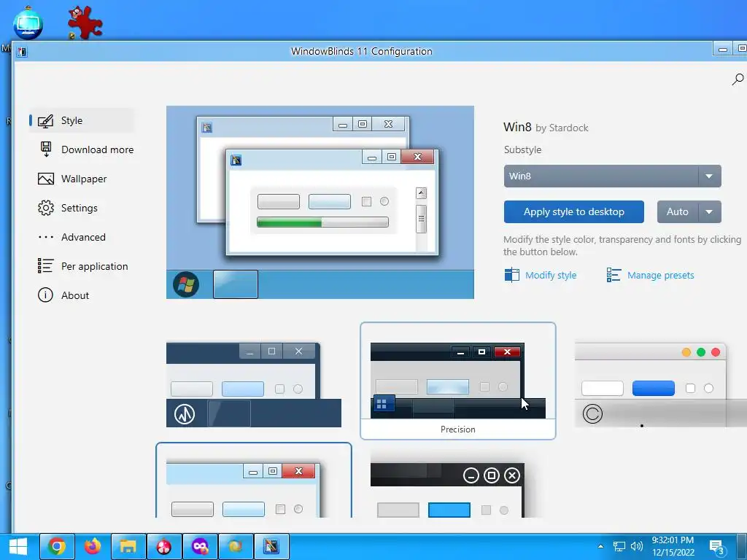Screen dimensions: 747x560
Task: Click the Style pencil icon
Action: (45, 121)
